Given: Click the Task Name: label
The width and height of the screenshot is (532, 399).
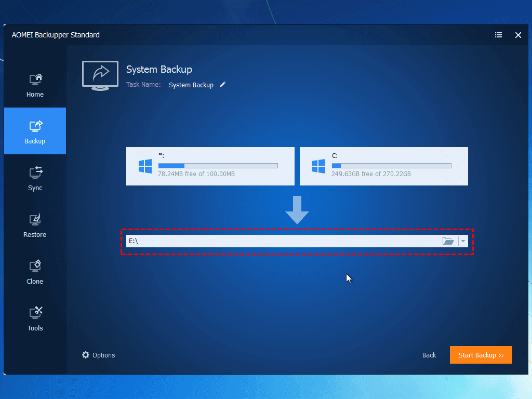Looking at the screenshot, I should (143, 85).
